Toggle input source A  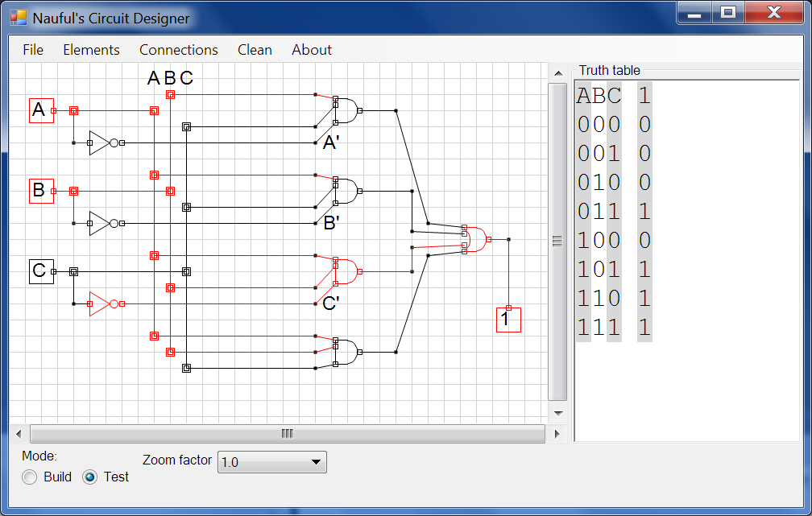coord(41,111)
